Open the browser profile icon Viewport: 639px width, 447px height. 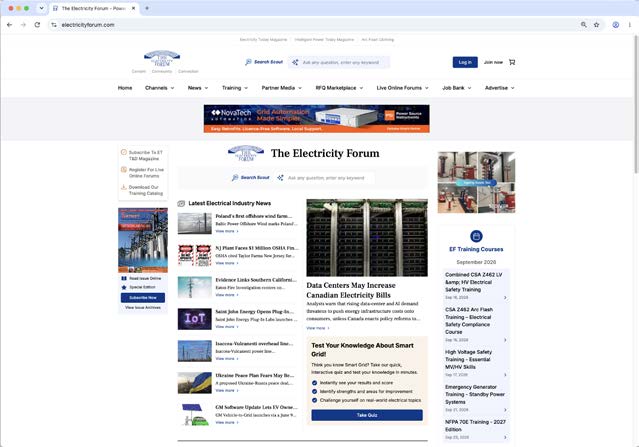(x=616, y=25)
